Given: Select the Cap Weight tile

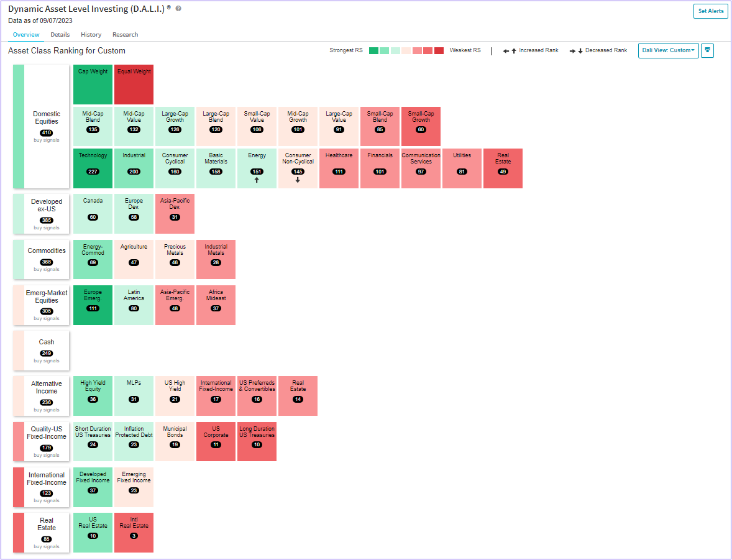Looking at the screenshot, I should [93, 85].
